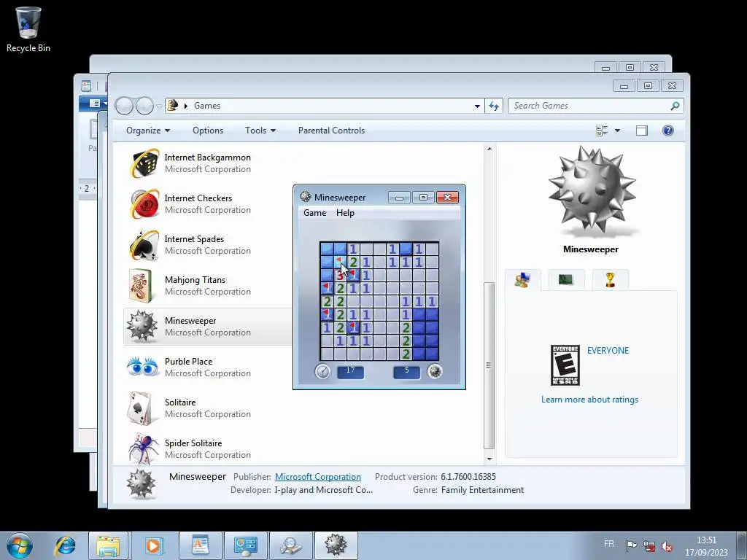Click the Options toolbar button
This screenshot has height=560, width=747.
coord(208,131)
